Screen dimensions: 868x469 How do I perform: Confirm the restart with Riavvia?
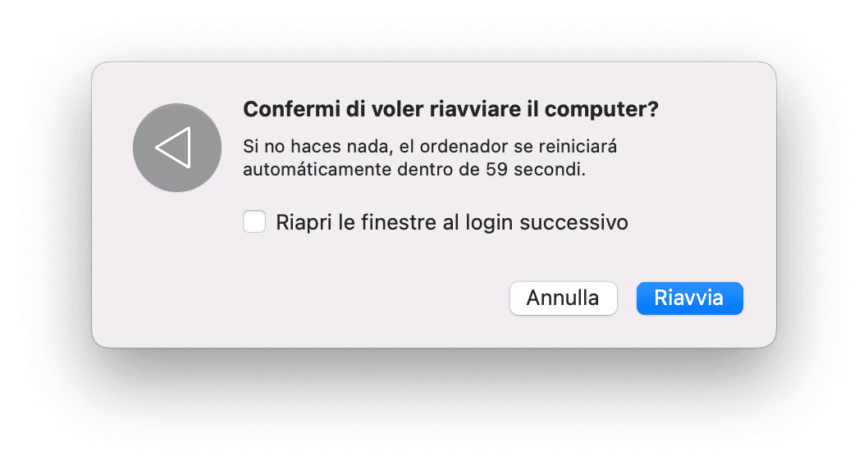click(x=689, y=298)
